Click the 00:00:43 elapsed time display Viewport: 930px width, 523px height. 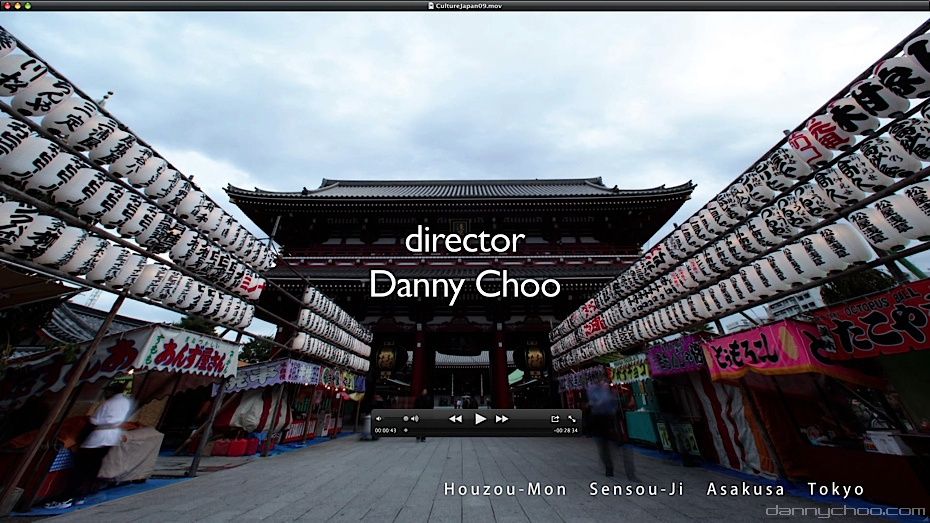click(x=385, y=431)
